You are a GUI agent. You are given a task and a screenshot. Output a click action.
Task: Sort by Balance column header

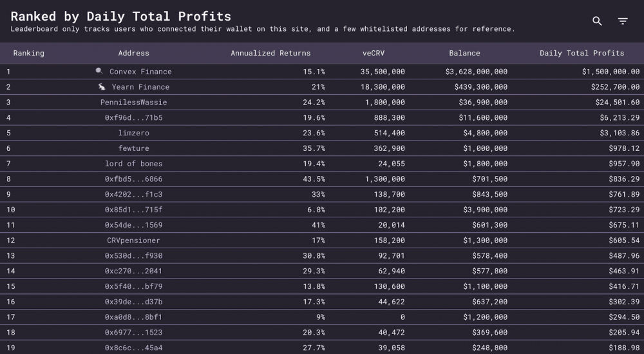pos(464,53)
